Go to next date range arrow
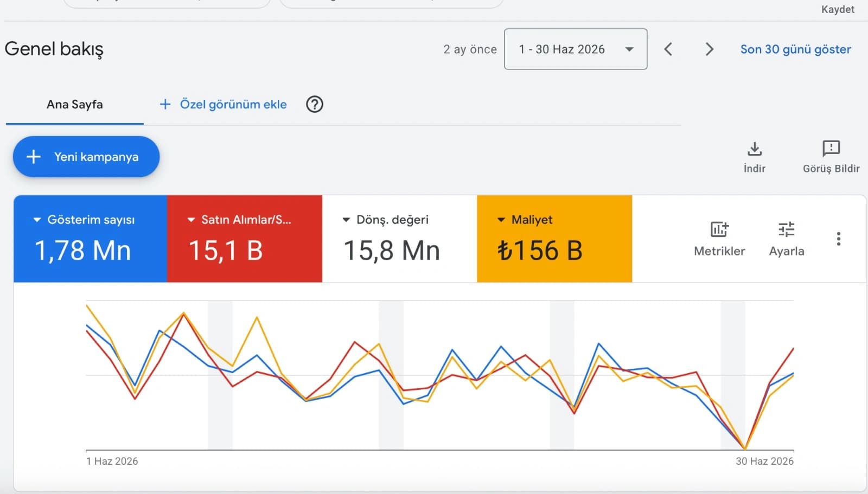 [709, 49]
